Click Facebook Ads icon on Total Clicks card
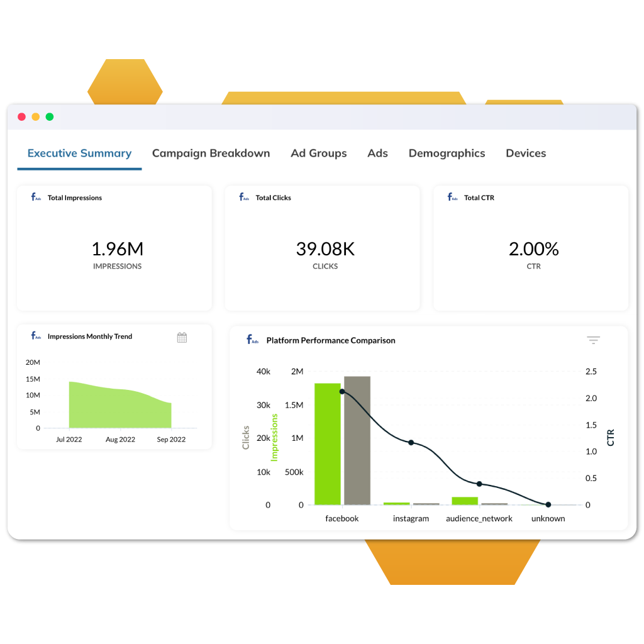Viewport: 644px width, 644px height. pos(244,197)
